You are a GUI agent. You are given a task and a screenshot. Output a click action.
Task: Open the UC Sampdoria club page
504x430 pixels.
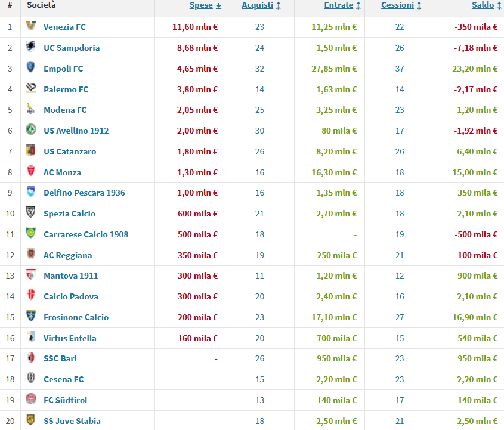72,48
